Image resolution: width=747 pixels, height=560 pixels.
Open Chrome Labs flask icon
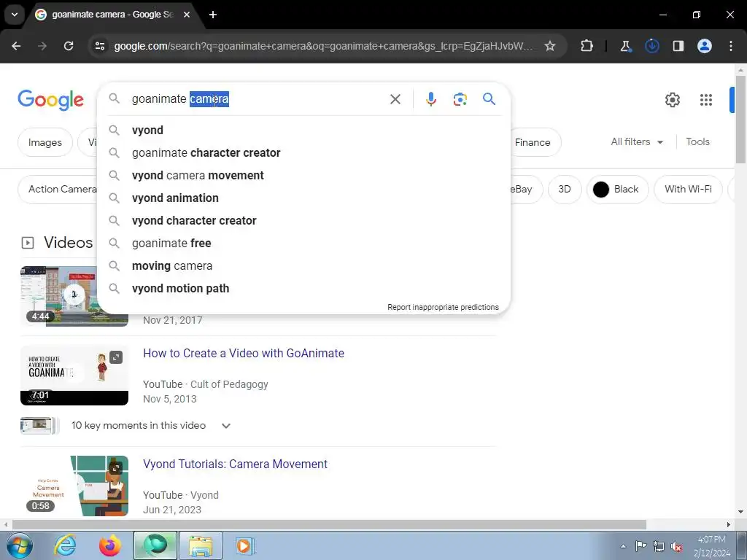625,46
